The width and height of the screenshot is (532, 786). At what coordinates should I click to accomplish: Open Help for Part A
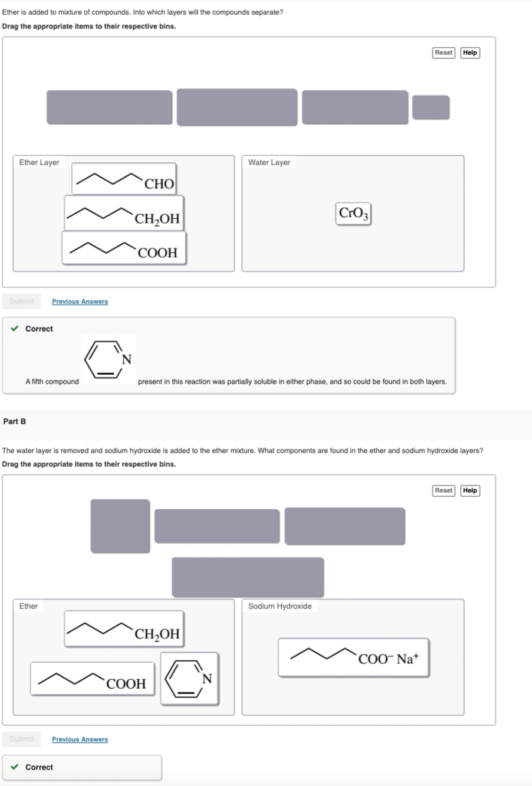coord(469,53)
